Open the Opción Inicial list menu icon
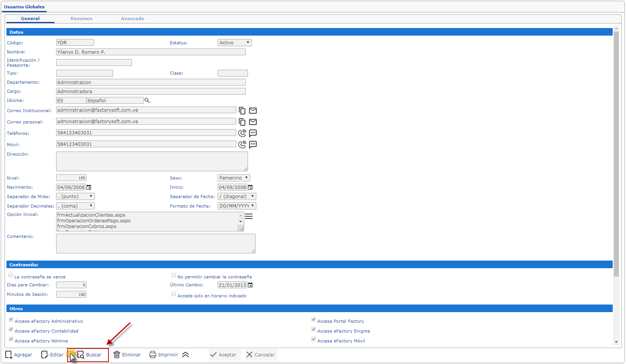The image size is (626, 364). (x=249, y=216)
